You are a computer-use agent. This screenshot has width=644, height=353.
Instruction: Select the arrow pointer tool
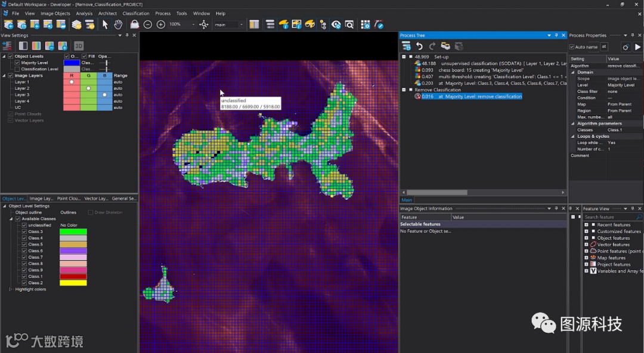[105, 24]
